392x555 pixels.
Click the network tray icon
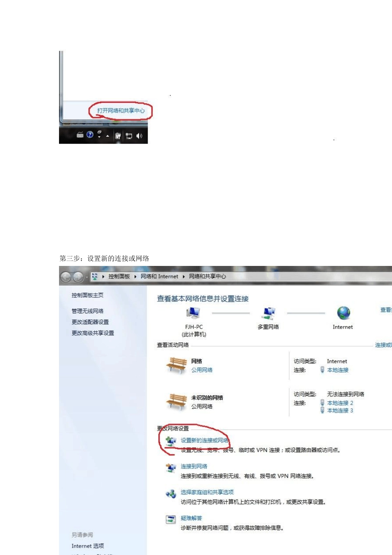(x=129, y=136)
